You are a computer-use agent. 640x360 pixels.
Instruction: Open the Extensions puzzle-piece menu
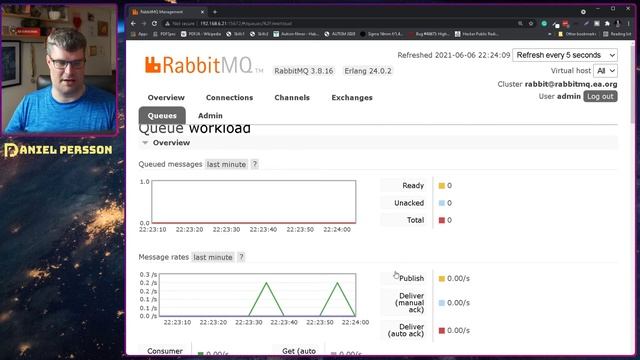(x=607, y=24)
